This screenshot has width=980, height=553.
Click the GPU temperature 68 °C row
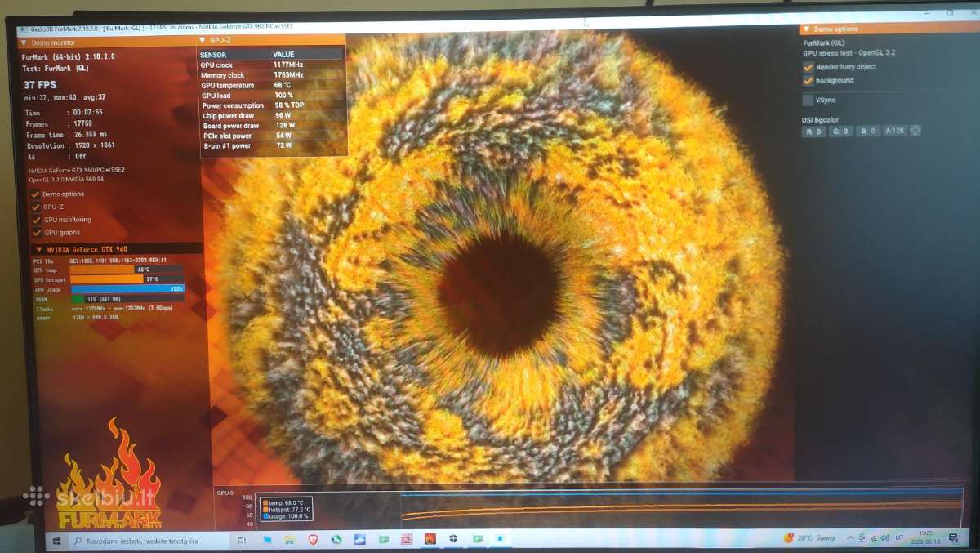(272, 85)
